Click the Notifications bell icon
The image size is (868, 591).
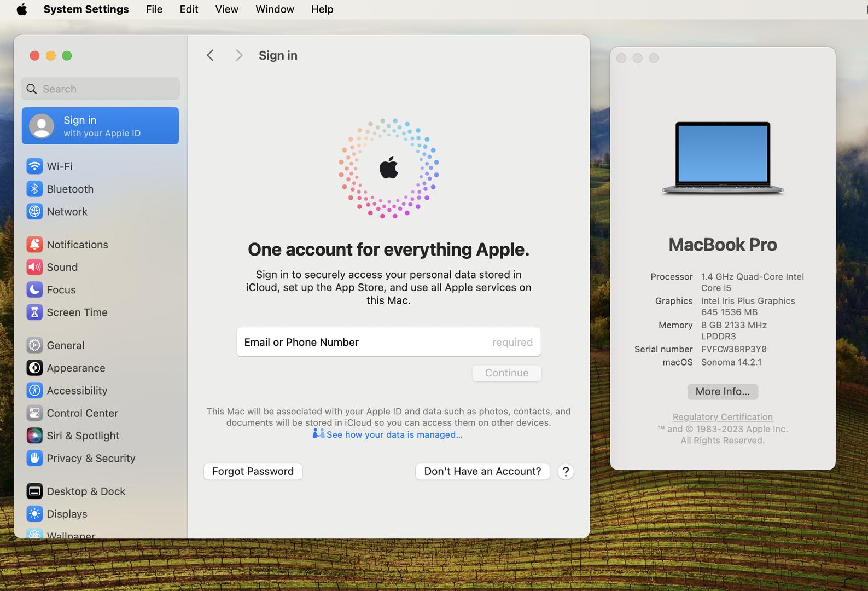click(x=34, y=245)
